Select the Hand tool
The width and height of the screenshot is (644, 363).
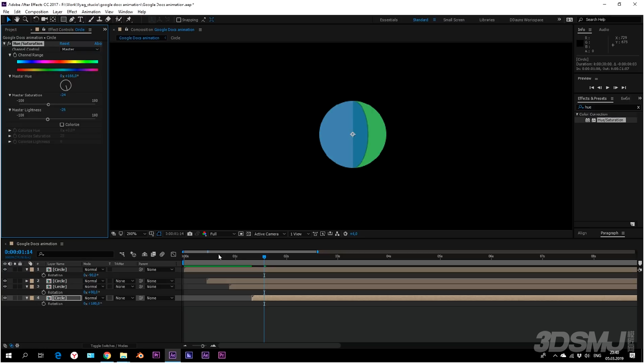(x=17, y=20)
